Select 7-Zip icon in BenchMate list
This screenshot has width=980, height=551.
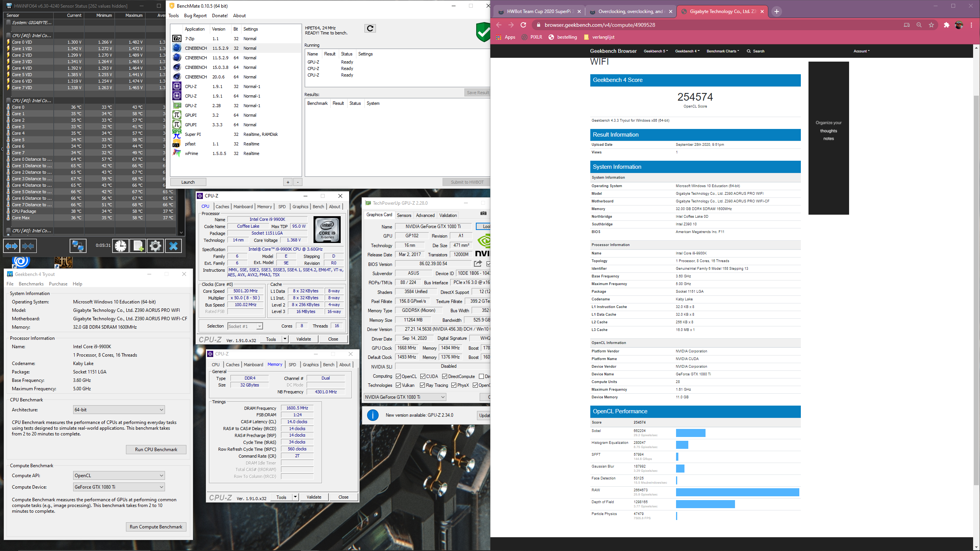click(x=176, y=39)
